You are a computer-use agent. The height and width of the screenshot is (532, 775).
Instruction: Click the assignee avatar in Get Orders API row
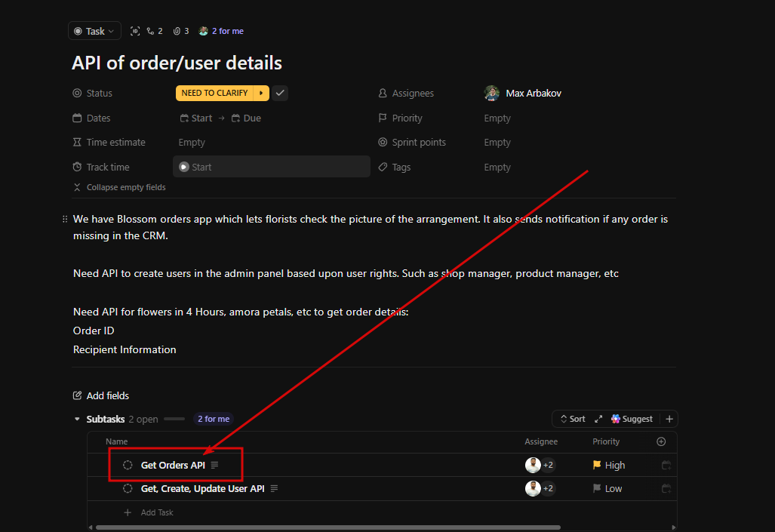(x=532, y=466)
